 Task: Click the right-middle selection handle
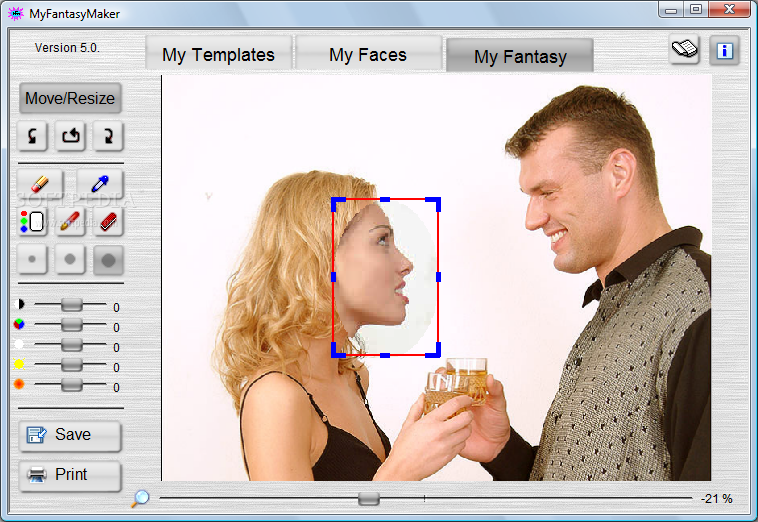(438, 277)
